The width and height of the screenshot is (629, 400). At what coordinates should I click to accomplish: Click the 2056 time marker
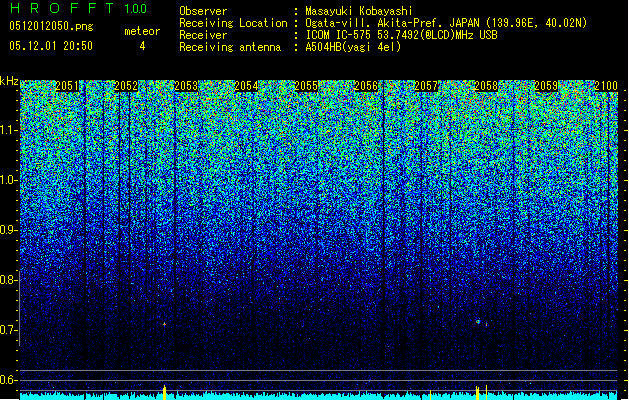(366, 86)
